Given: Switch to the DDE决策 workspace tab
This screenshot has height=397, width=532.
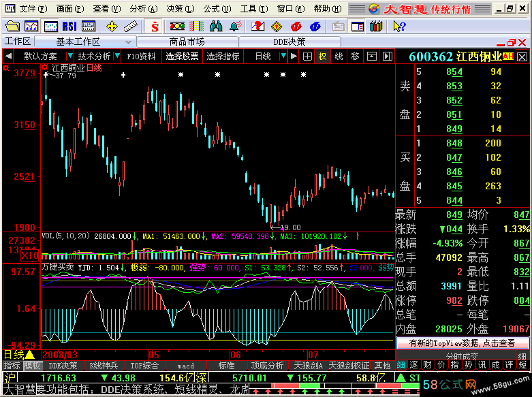Looking at the screenshot, I should point(290,42).
